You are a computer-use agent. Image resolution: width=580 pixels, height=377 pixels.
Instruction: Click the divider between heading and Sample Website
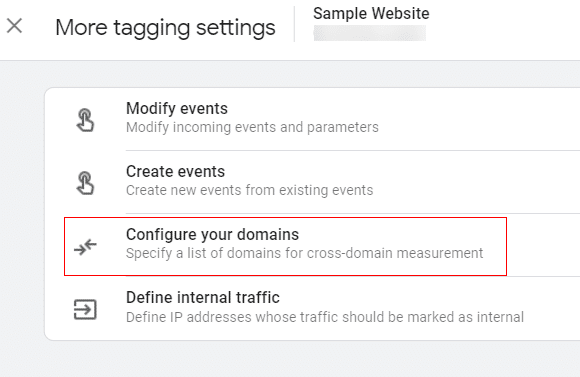[x=294, y=24]
